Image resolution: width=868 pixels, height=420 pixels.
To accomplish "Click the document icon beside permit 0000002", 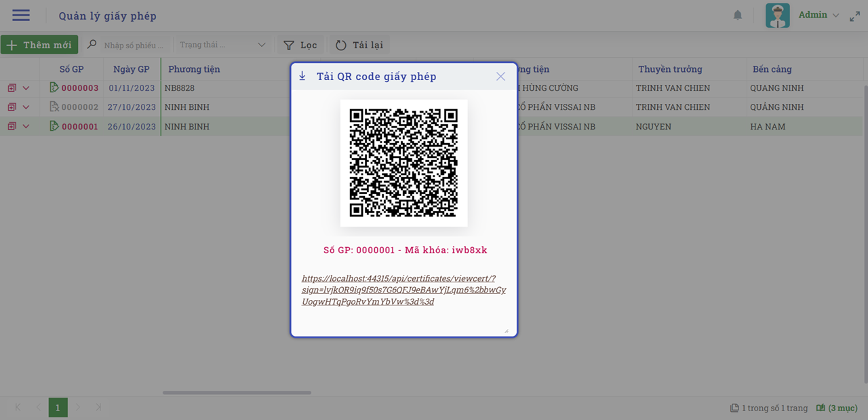I will (54, 107).
